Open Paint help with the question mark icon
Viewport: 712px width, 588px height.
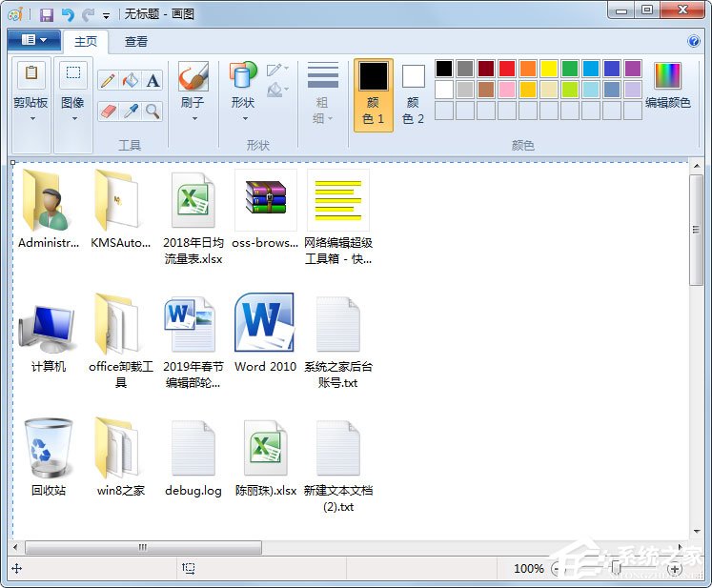694,42
